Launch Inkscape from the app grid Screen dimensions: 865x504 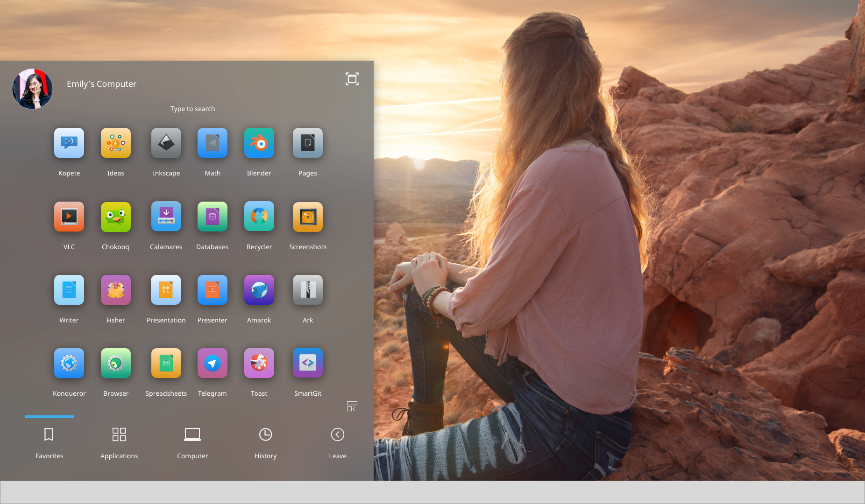[166, 143]
